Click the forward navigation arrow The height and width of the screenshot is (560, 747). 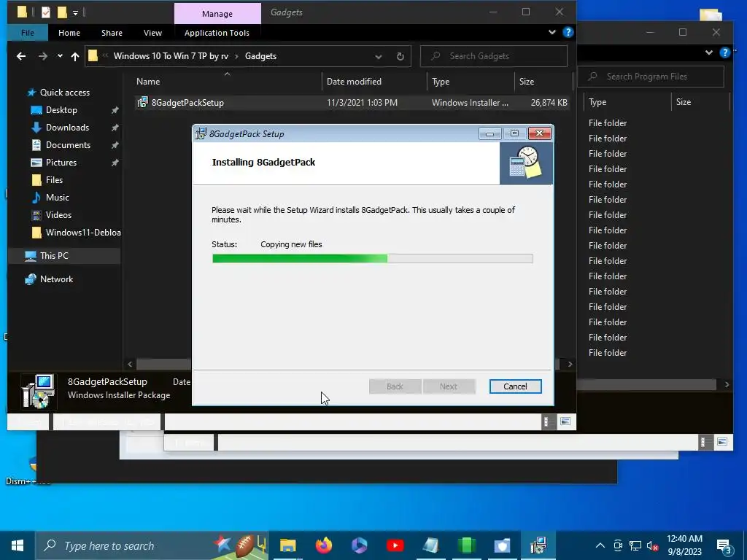43,56
